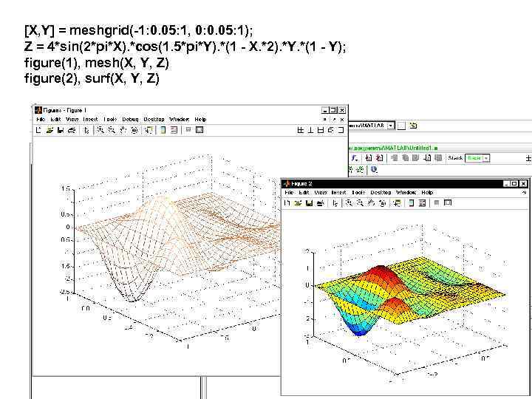This screenshot has width=532, height=399.
Task: Click browse folder button beside MATLAB path
Action: tap(401, 126)
